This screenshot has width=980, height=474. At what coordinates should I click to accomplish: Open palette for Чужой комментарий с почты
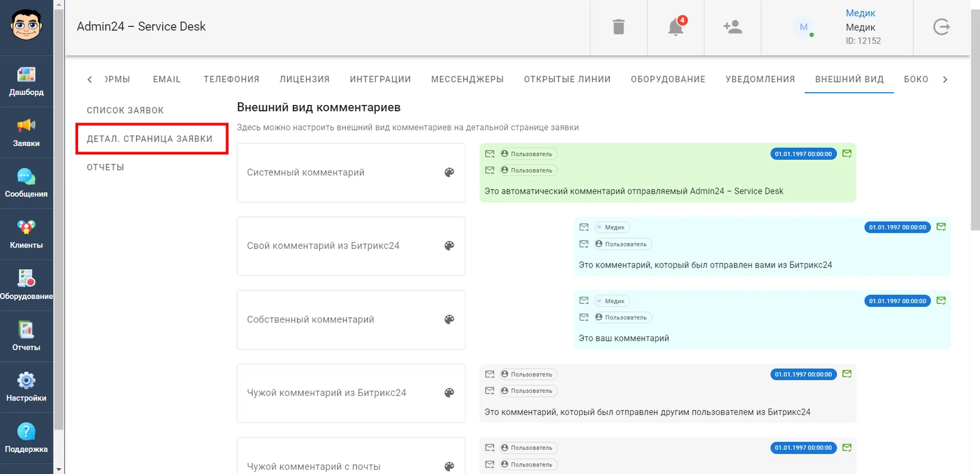(449, 466)
